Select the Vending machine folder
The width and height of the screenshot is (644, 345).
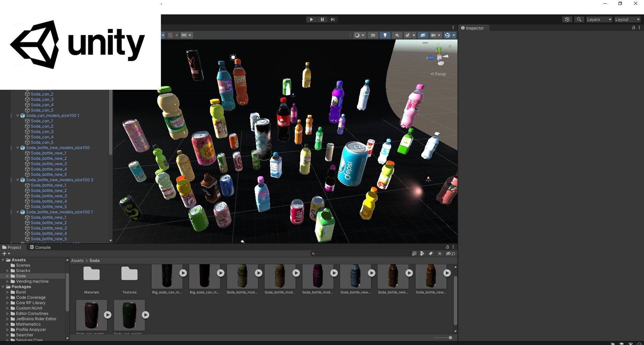32,281
